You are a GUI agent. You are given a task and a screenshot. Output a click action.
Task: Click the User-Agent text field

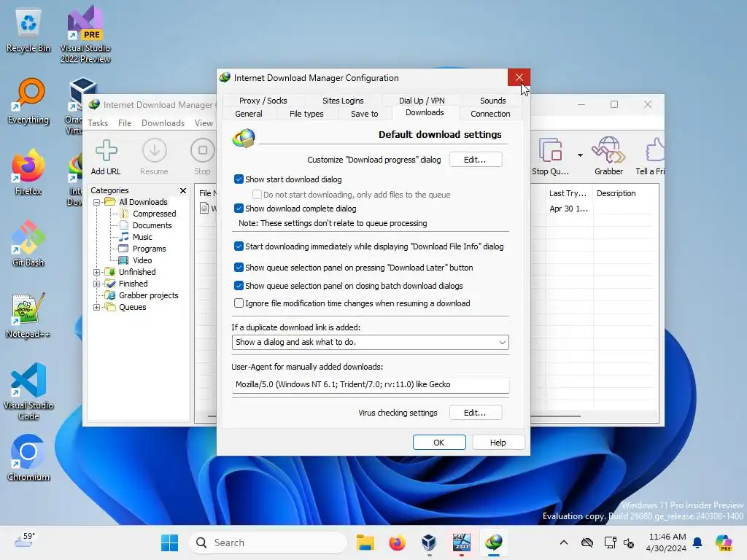pos(370,384)
